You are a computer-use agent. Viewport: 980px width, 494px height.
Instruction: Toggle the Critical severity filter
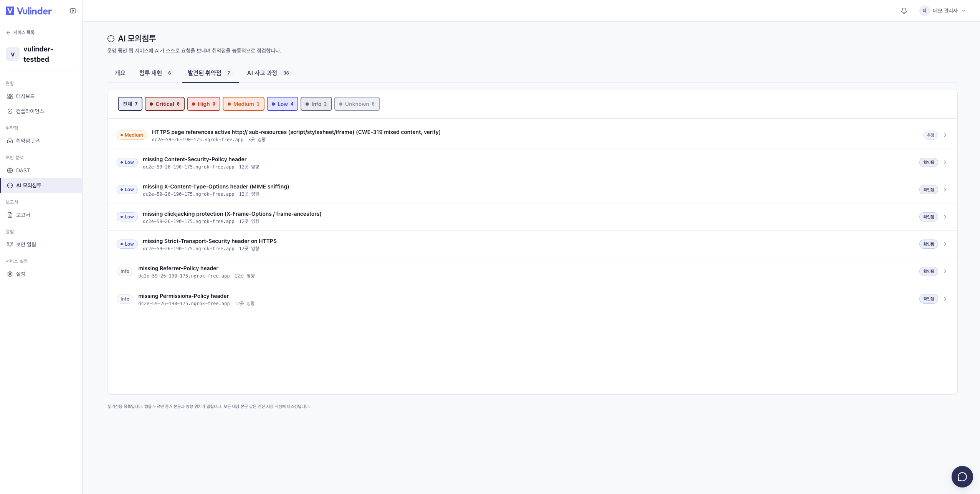(x=165, y=104)
